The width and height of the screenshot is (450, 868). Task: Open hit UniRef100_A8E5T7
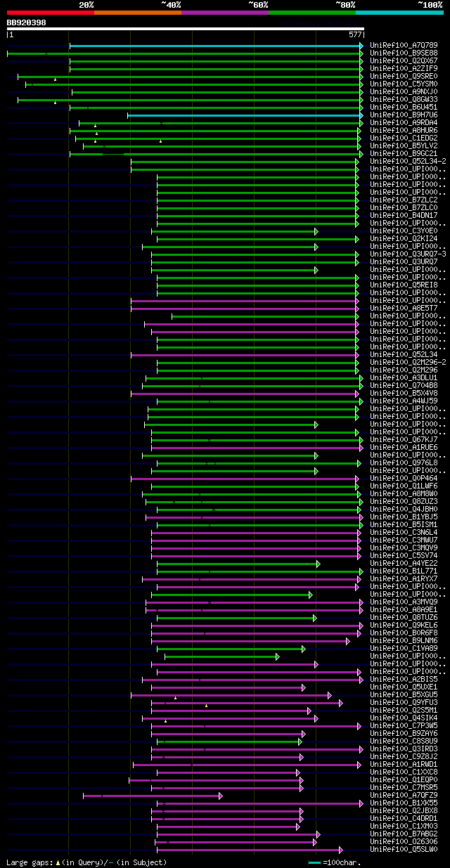pos(404,309)
